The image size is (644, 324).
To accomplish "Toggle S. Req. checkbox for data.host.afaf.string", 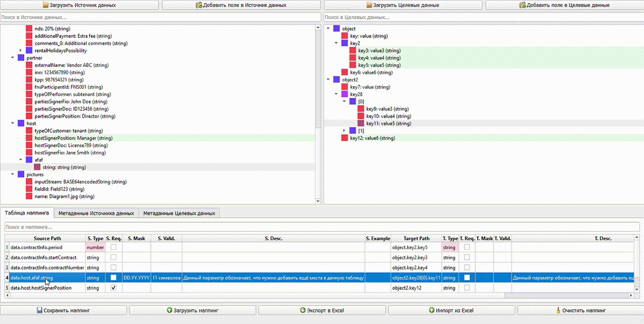I will (x=114, y=277).
